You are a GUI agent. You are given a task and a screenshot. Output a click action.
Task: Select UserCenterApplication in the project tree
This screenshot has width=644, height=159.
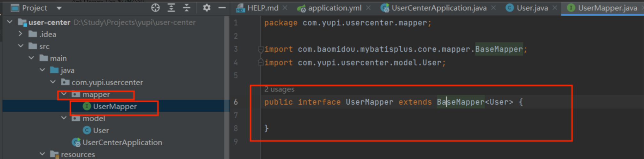pos(122,142)
